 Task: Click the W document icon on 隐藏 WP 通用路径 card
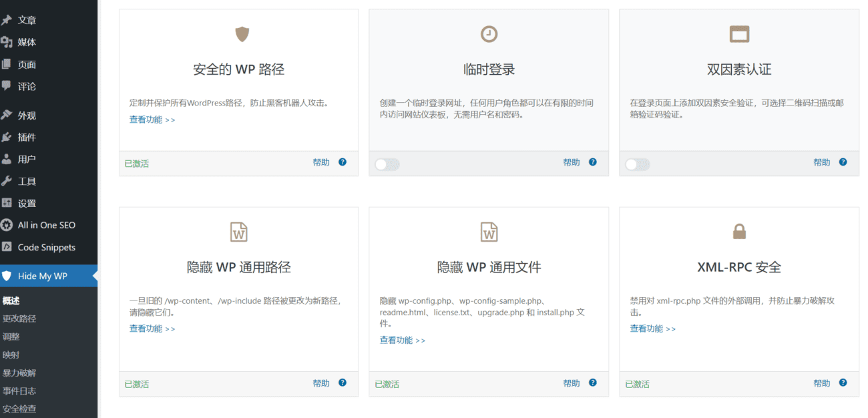pyautogui.click(x=238, y=232)
